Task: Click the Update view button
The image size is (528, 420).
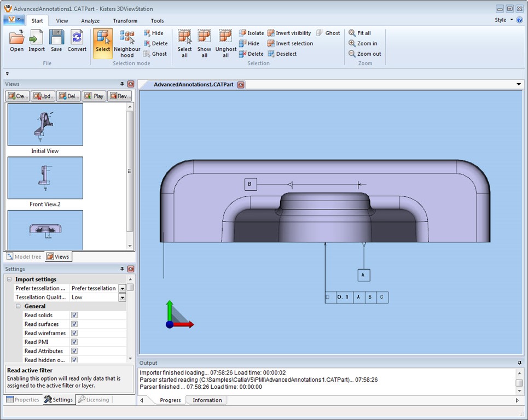Action: (x=43, y=96)
